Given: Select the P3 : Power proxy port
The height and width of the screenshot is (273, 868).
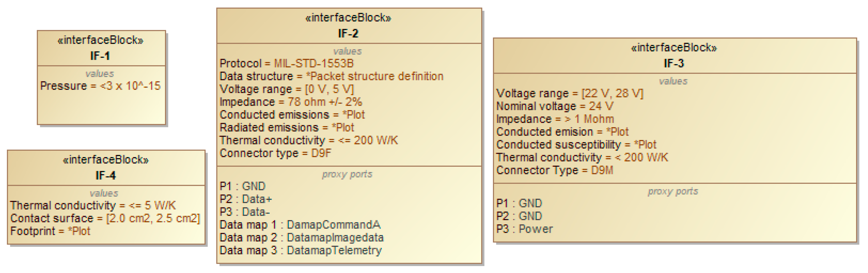Looking at the screenshot, I should [524, 229].
